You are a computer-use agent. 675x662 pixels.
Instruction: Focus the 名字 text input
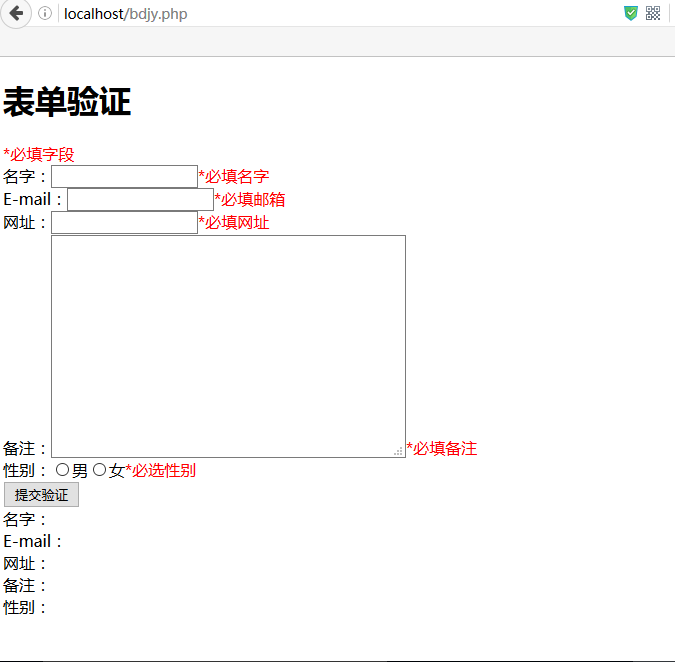124,176
